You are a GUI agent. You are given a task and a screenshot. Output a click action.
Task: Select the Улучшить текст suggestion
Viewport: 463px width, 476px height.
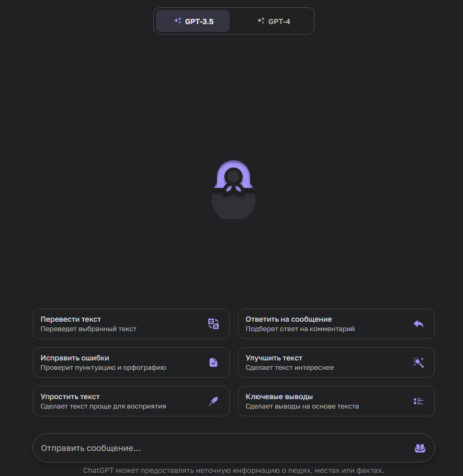pos(336,362)
